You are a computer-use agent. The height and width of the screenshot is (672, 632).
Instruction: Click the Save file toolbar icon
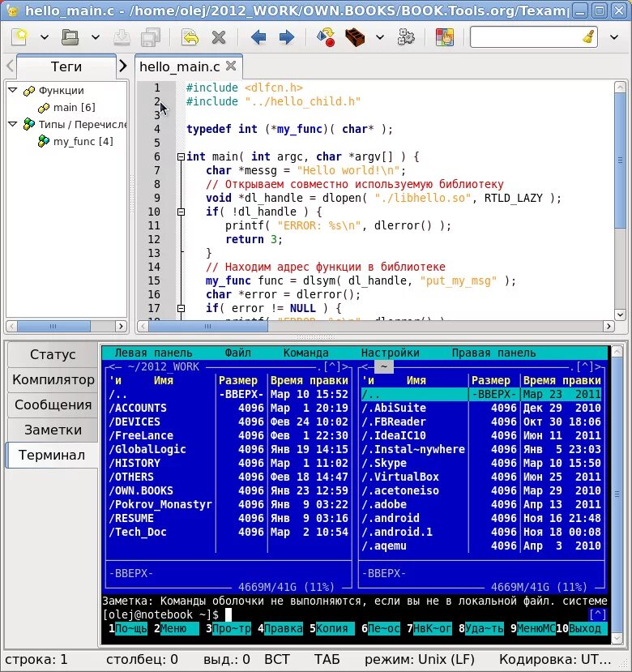point(122,37)
